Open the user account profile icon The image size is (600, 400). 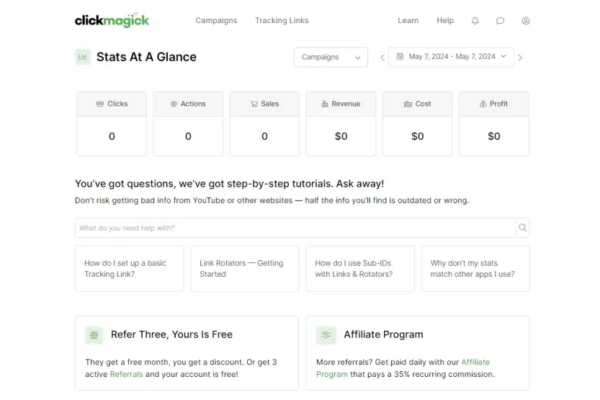tap(526, 21)
